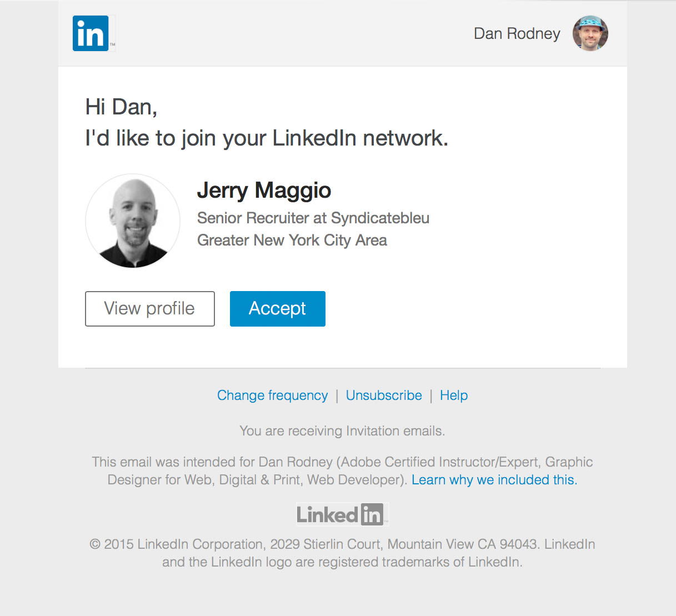Click the 'Senior Recruiter at Syndicatebleu' text
The width and height of the screenshot is (676, 616).
313,218
